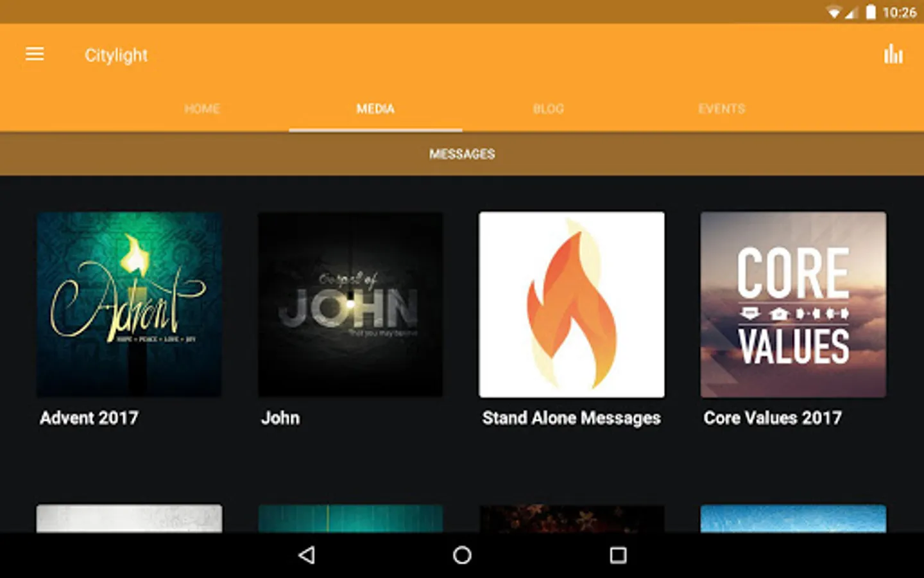924x578 pixels.
Task: Switch to the HOME tab
Action: point(202,109)
